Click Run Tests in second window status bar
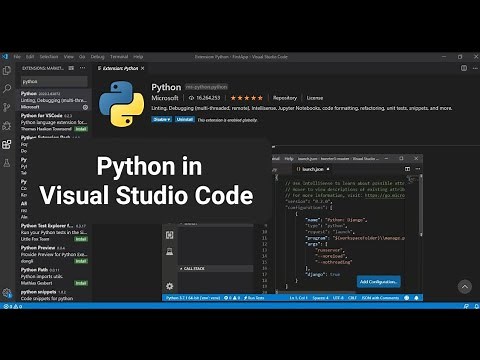This screenshot has width=480, height=360. tap(254, 298)
